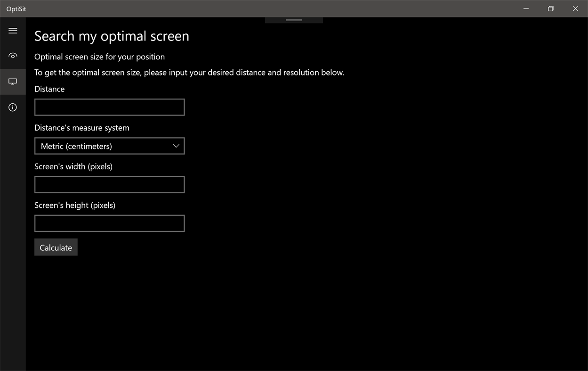Minimize the OptiSit window
Screen dimensions: 588x371
526,8
